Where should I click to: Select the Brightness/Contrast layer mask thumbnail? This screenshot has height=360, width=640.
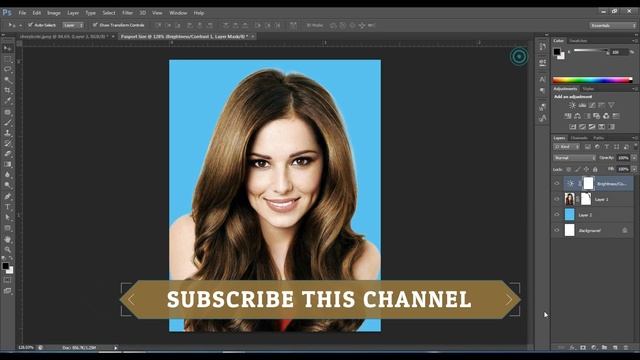point(588,184)
